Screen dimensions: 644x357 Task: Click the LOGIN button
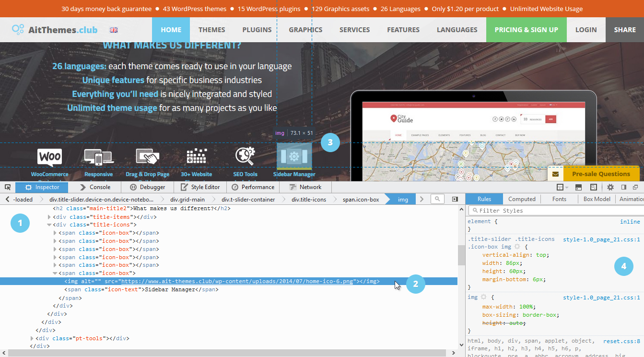pos(586,30)
